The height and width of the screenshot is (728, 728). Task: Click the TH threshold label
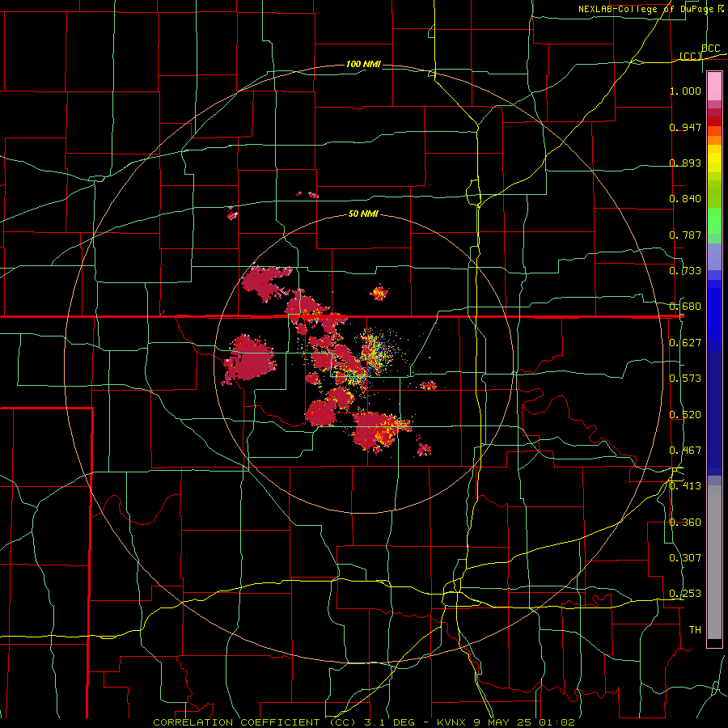(x=695, y=630)
